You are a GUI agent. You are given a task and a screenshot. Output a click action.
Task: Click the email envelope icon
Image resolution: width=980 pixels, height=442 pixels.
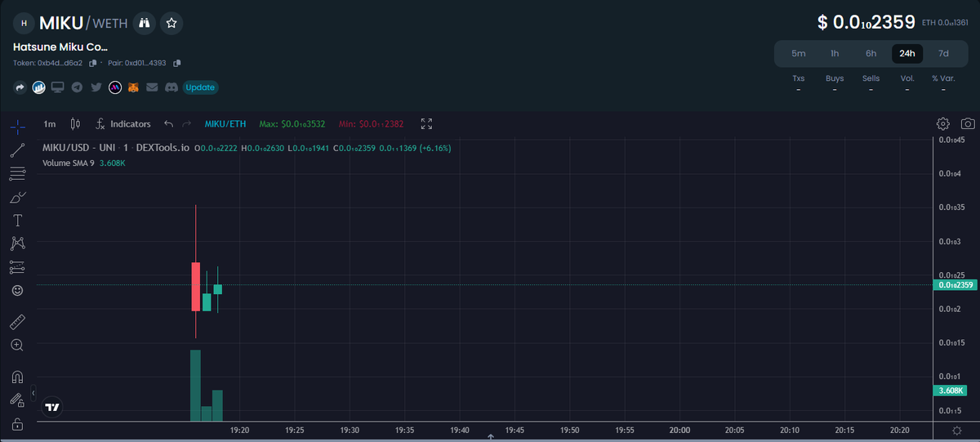pos(153,87)
